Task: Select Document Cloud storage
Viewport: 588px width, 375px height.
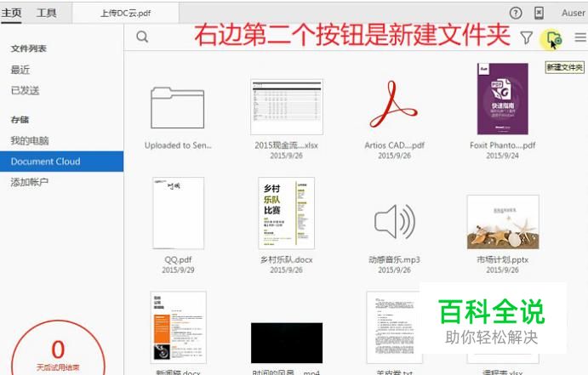Action: 61,162
